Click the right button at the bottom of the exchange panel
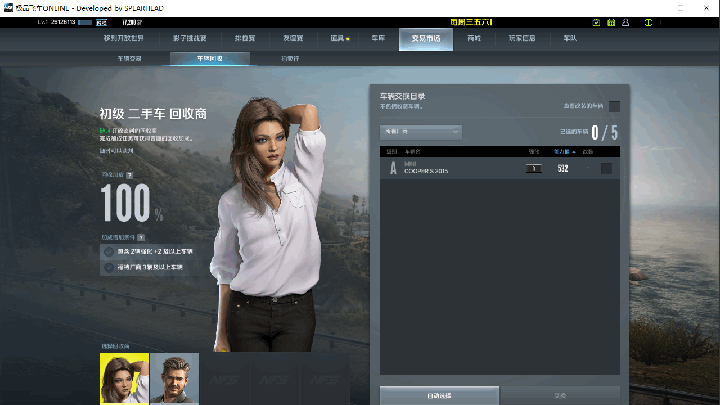The image size is (720, 405). click(x=560, y=395)
